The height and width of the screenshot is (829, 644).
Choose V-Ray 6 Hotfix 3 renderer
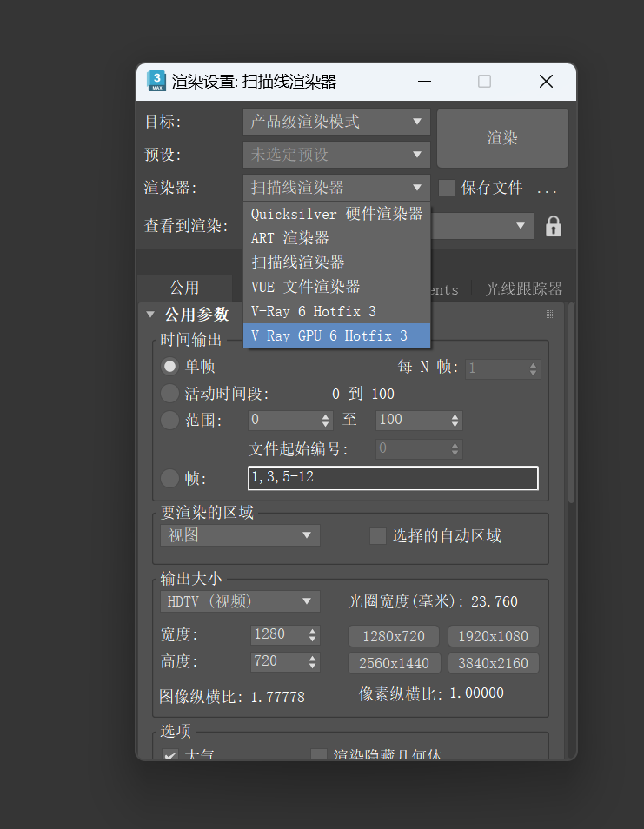(x=337, y=311)
